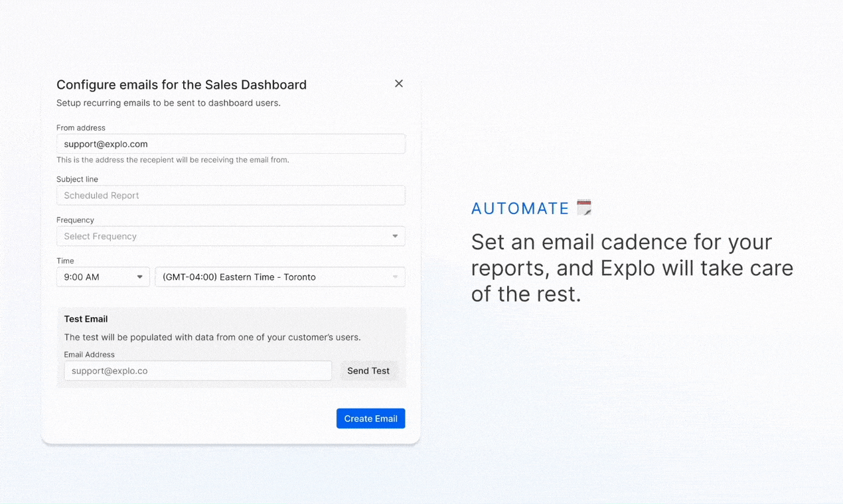The width and height of the screenshot is (843, 504).
Task: Focus the Subject line field
Action: point(231,196)
